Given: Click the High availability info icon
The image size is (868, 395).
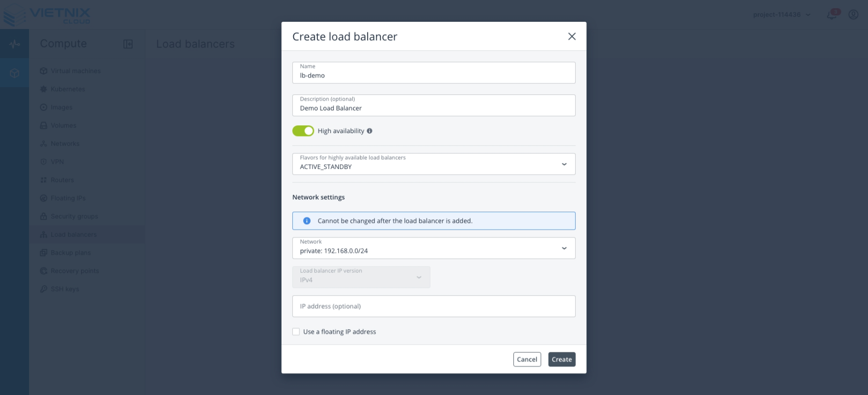Looking at the screenshot, I should point(370,131).
